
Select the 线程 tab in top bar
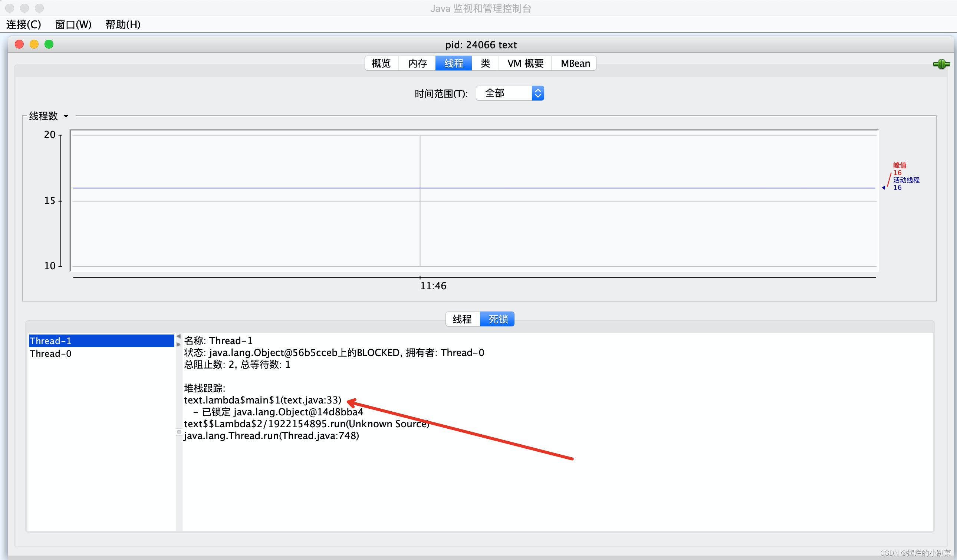[454, 63]
